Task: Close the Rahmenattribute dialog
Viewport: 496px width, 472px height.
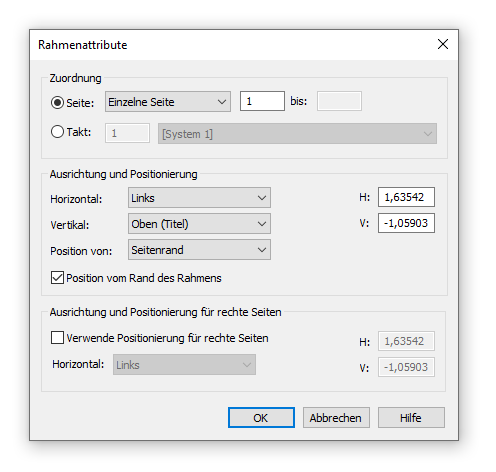Action: (443, 44)
